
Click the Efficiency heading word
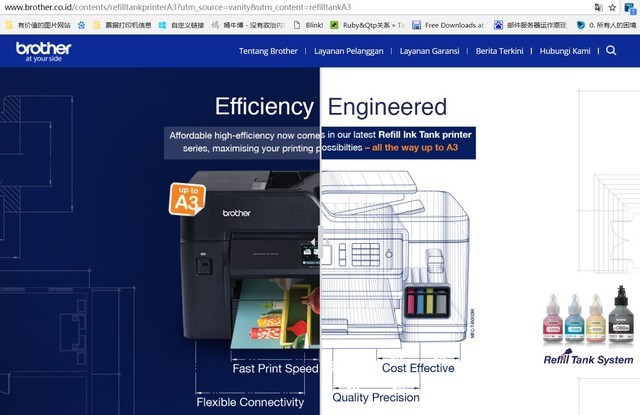tap(264, 107)
